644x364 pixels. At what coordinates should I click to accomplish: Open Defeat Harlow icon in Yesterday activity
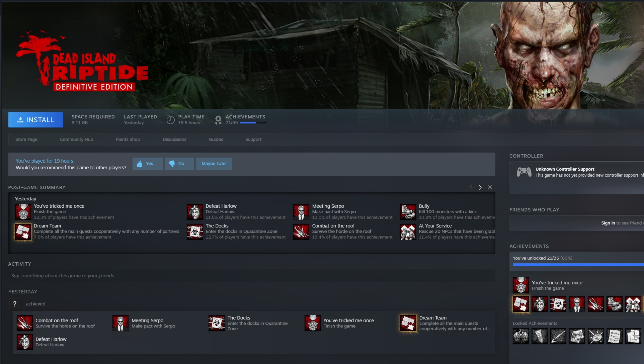tap(25, 342)
